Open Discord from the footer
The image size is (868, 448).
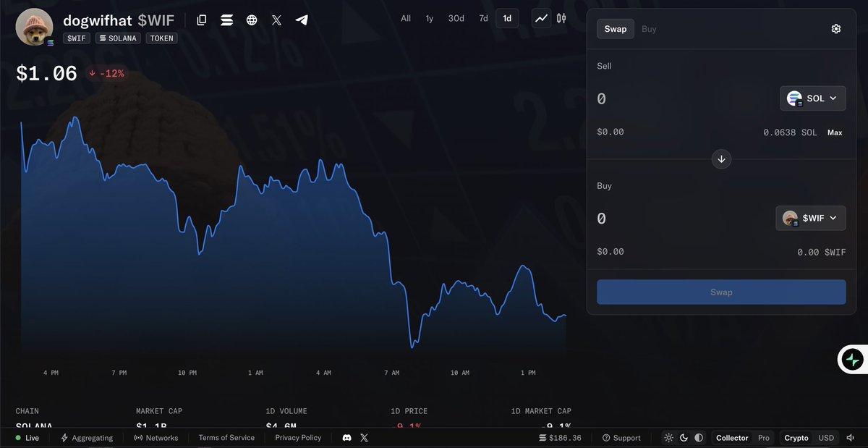click(346, 438)
